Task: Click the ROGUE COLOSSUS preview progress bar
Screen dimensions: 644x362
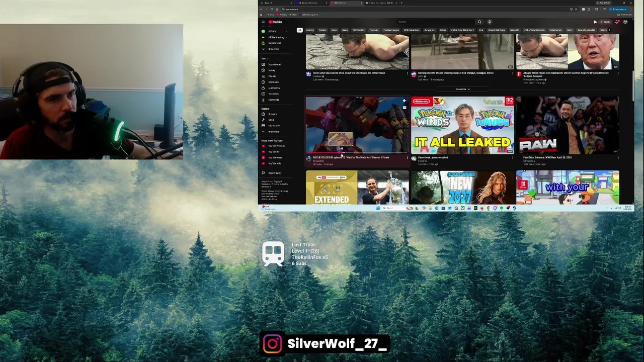Action: click(357, 152)
